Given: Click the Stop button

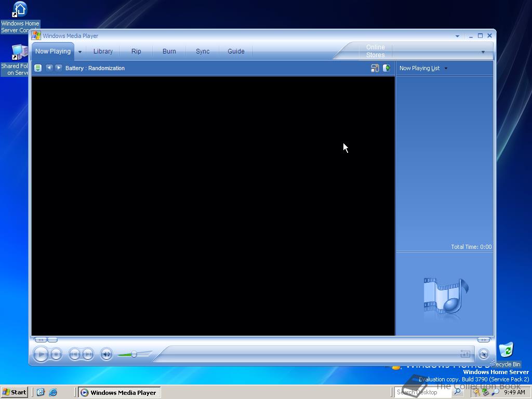Looking at the screenshot, I should (56, 354).
